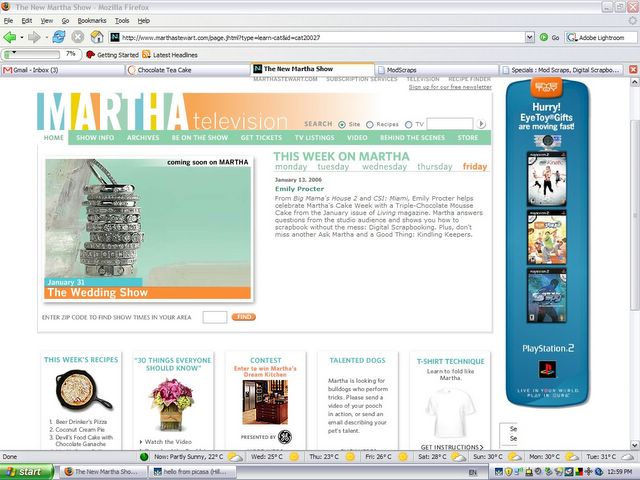The height and width of the screenshot is (480, 640).
Task: Click the Stop loading icon
Action: (x=78, y=37)
